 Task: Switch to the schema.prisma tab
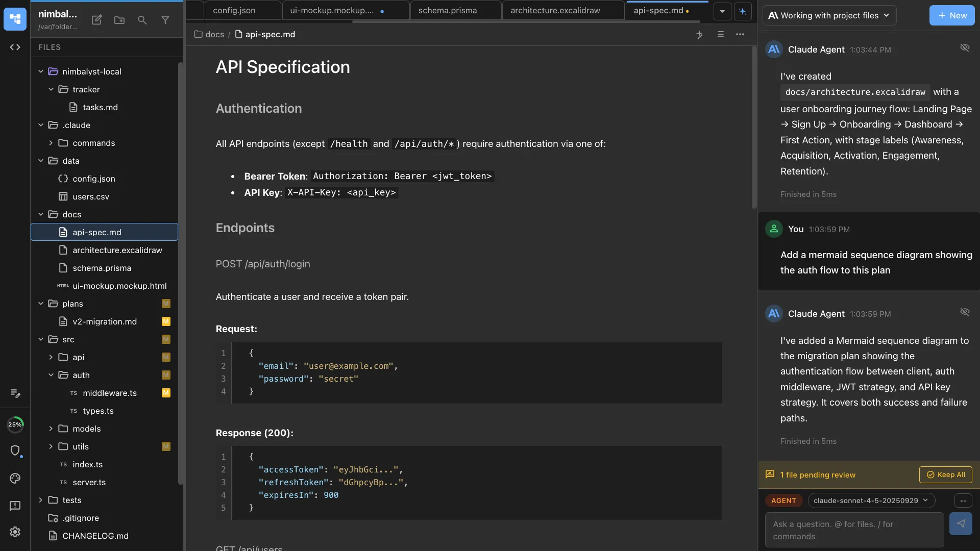pyautogui.click(x=448, y=10)
